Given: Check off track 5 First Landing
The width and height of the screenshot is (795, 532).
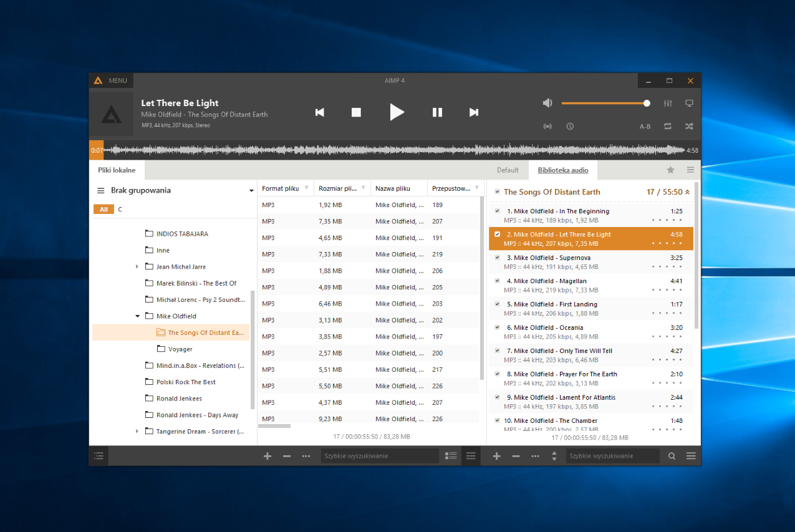Looking at the screenshot, I should coord(496,304).
